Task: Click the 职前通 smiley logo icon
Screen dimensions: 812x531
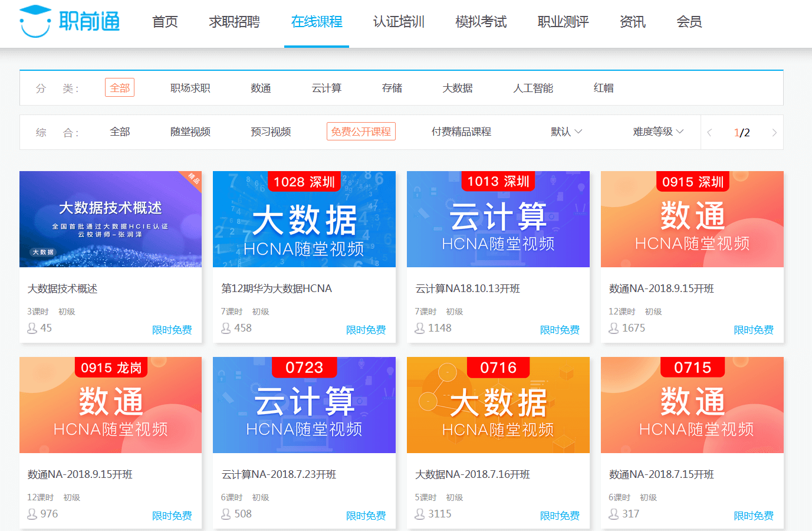Action: (35, 21)
